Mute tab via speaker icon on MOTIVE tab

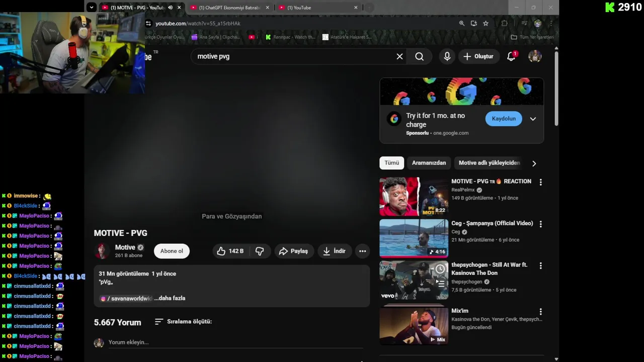170,8
